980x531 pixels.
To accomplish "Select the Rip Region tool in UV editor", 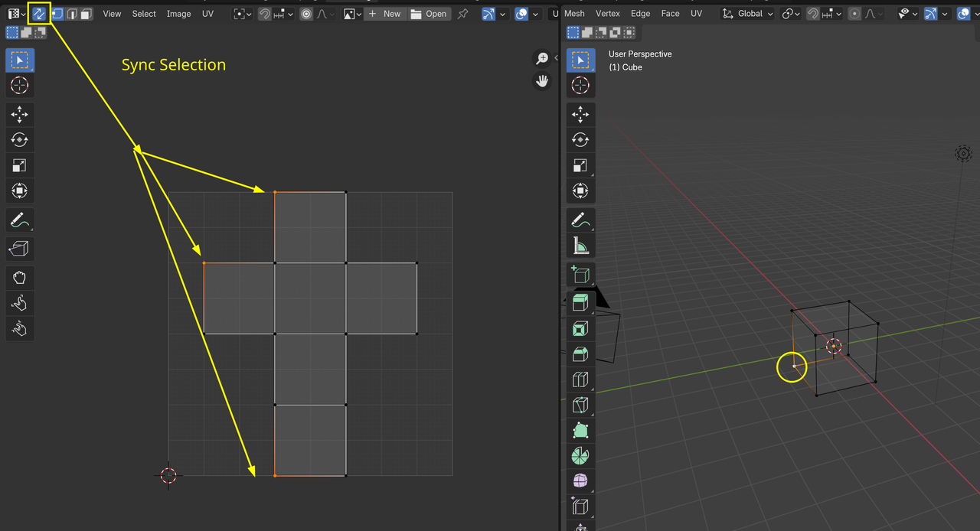I will [20, 249].
